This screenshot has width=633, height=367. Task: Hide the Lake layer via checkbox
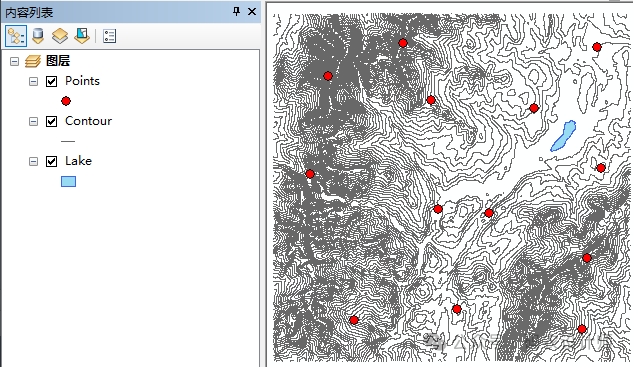[51, 161]
